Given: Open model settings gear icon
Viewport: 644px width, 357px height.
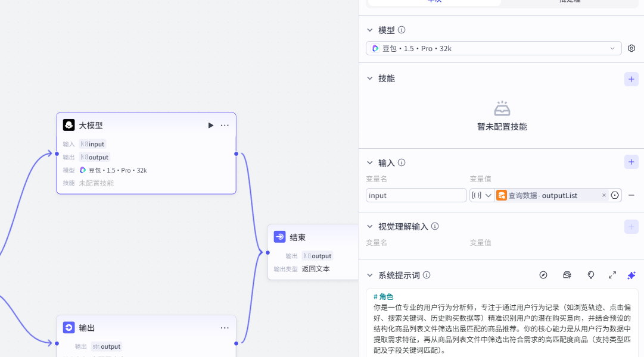Looking at the screenshot, I should [631, 48].
